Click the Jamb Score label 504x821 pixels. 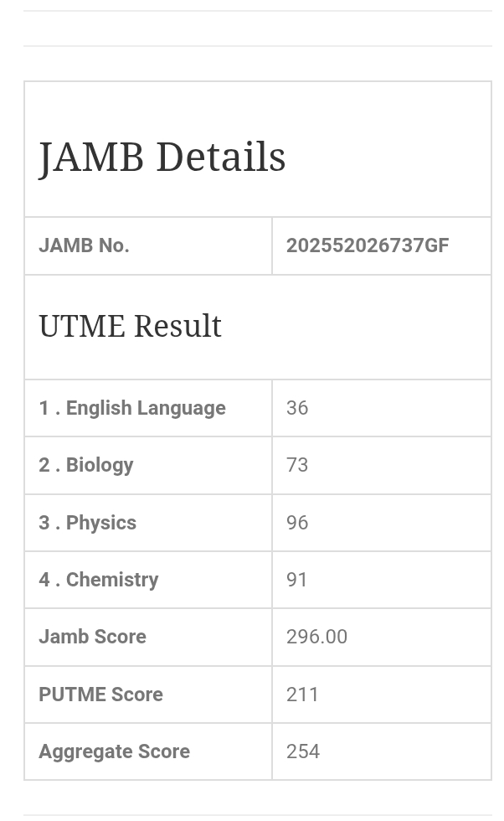[92, 637]
